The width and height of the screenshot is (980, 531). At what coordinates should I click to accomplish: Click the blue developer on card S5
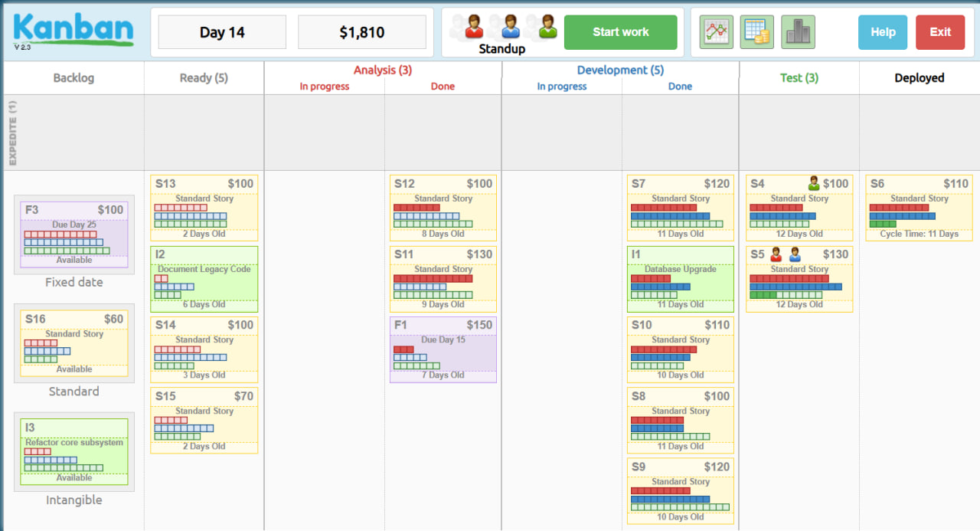[795, 254]
